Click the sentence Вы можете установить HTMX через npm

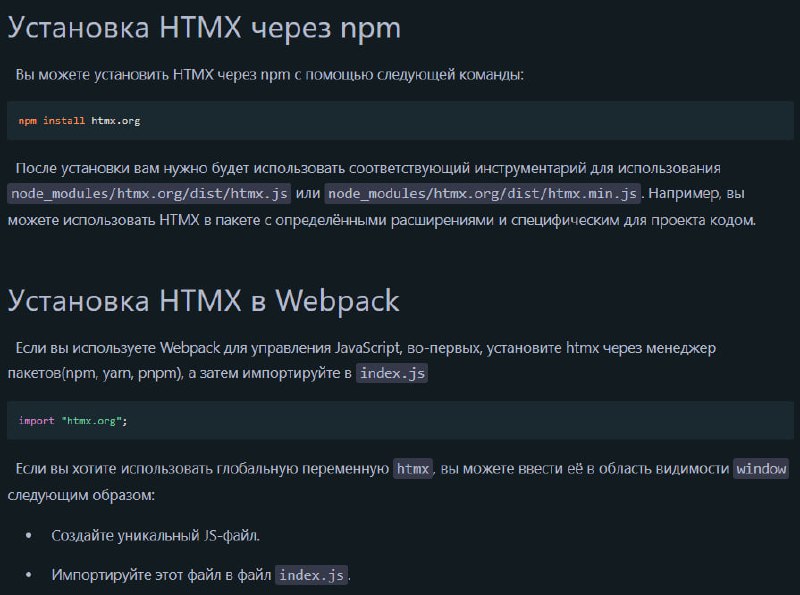[269, 75]
